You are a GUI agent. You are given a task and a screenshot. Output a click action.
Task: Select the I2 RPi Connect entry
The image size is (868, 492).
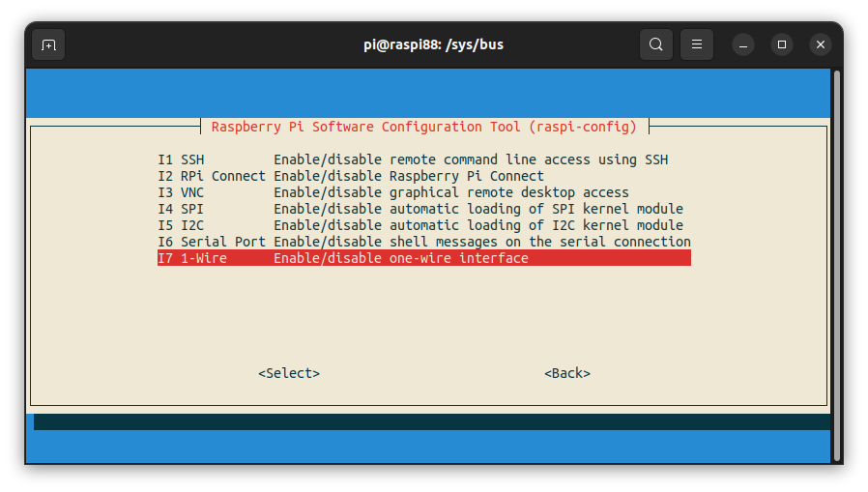[x=211, y=176]
